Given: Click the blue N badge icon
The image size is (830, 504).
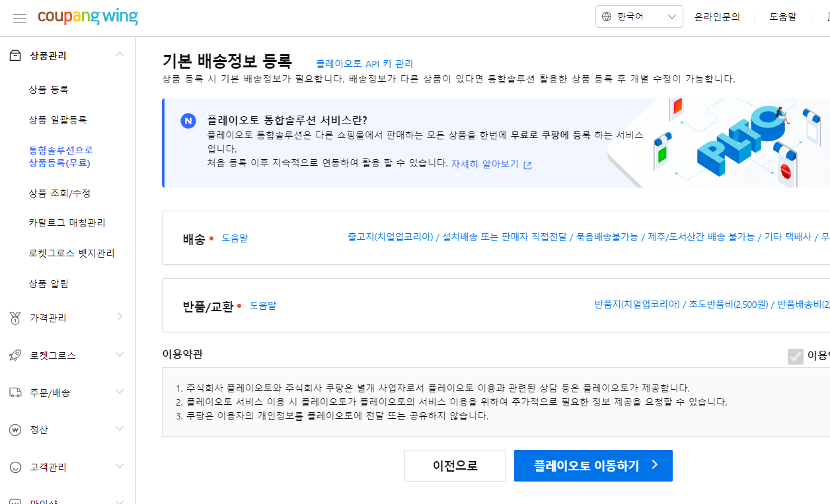Looking at the screenshot, I should coord(188,121).
